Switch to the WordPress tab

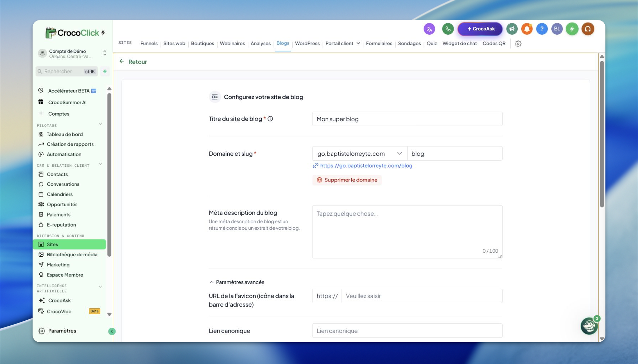click(x=307, y=43)
